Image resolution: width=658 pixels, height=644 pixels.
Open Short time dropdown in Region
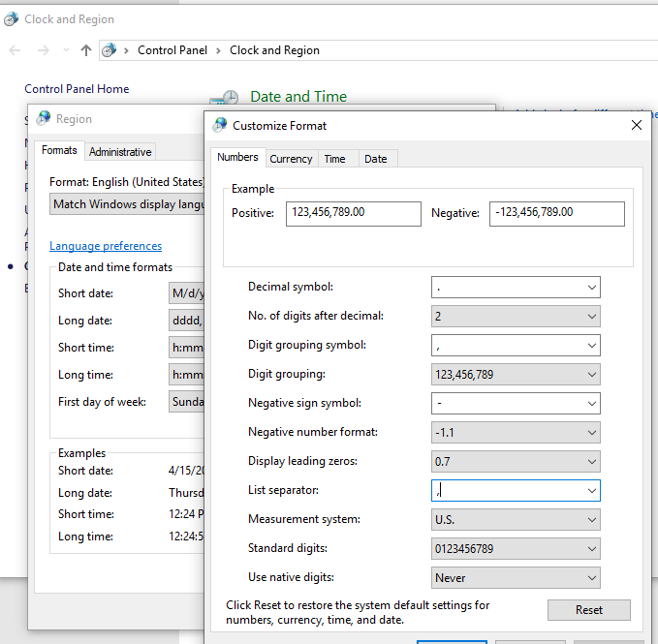[x=186, y=347]
